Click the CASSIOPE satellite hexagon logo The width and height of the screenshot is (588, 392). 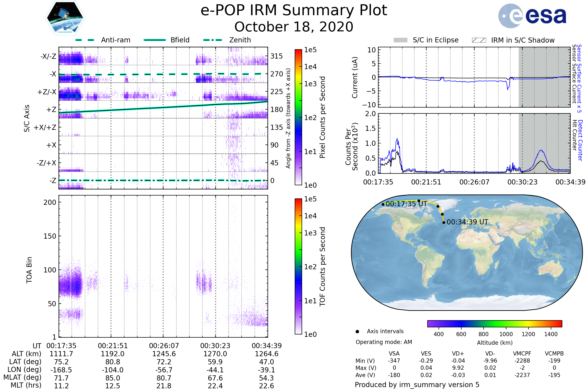(x=65, y=18)
